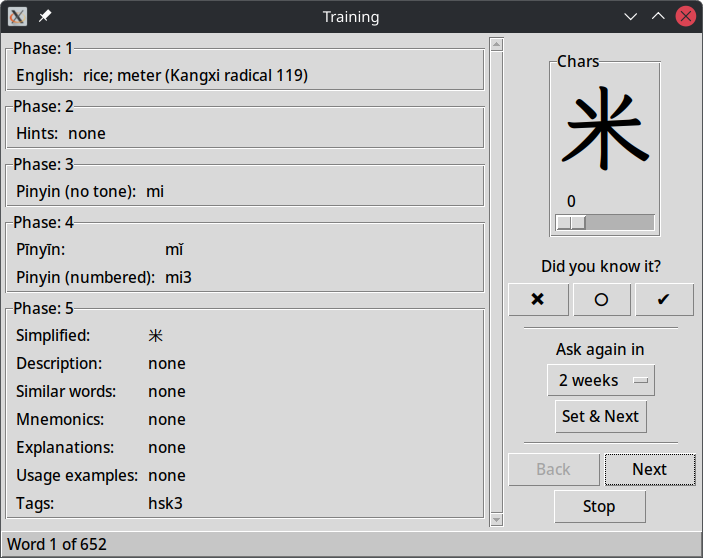Mark the word as not known with the cross

[x=538, y=299]
